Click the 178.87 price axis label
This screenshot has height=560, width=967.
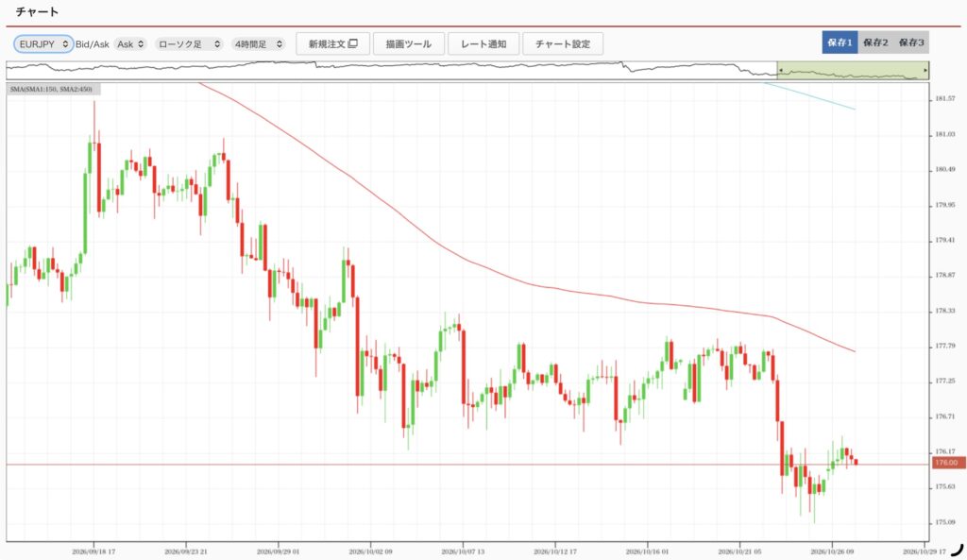coord(944,275)
